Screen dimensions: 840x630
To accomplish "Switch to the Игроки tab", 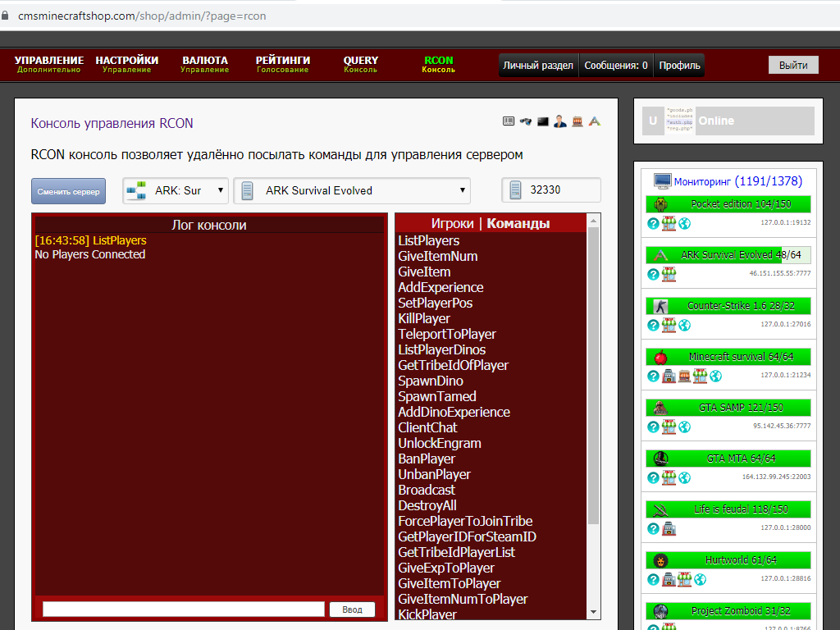I will coord(452,223).
